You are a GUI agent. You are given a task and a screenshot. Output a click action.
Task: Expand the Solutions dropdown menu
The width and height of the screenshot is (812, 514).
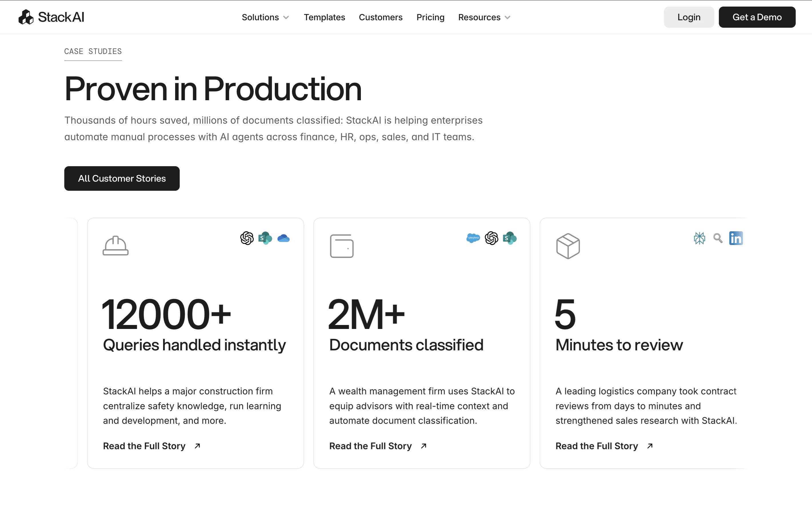tap(260, 17)
